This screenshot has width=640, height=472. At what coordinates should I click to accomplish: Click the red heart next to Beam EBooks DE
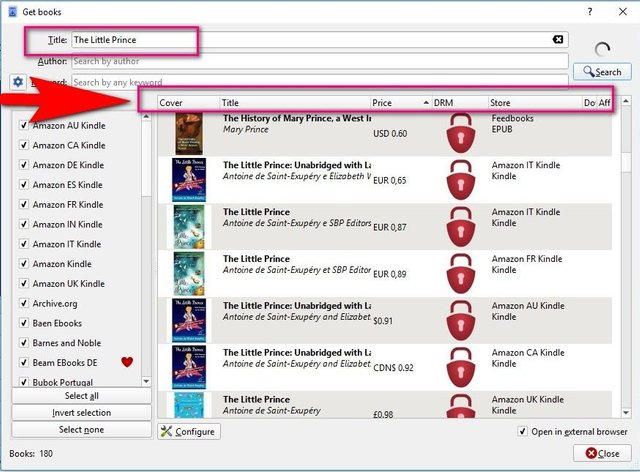coord(127,362)
